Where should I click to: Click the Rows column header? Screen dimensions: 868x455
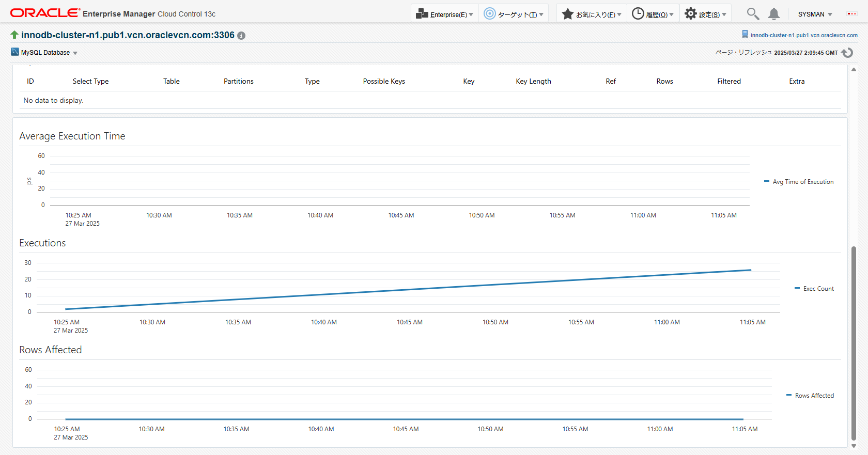pyautogui.click(x=664, y=81)
